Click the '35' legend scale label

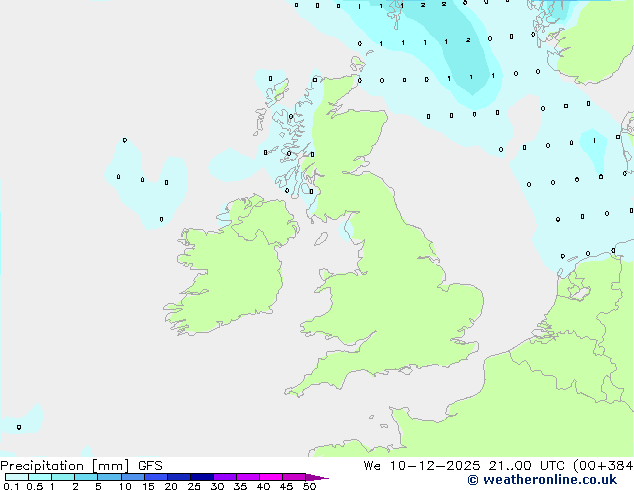[x=240, y=486]
